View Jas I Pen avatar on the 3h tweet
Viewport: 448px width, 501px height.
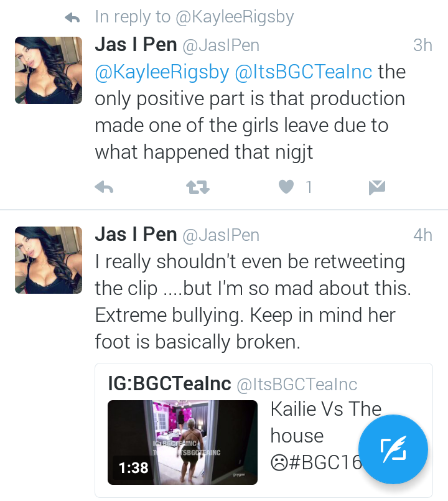[x=49, y=70]
